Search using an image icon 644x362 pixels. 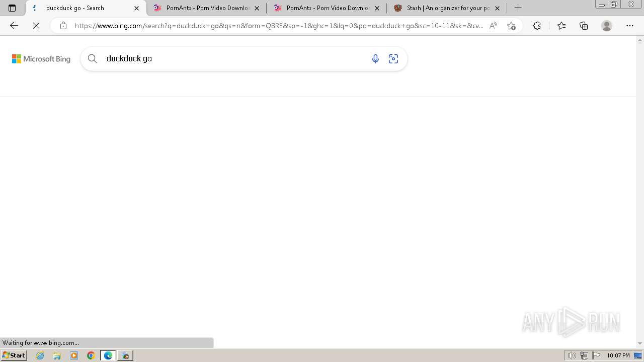point(393,59)
